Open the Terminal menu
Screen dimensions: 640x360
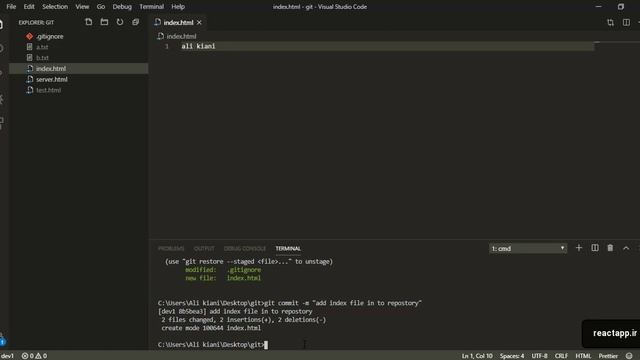(x=151, y=7)
